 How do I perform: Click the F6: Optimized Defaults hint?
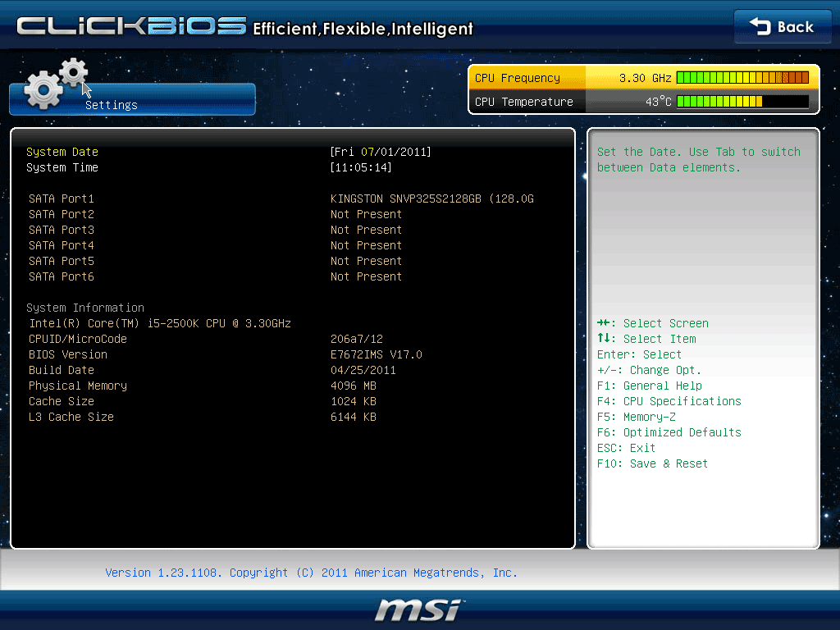coord(669,432)
